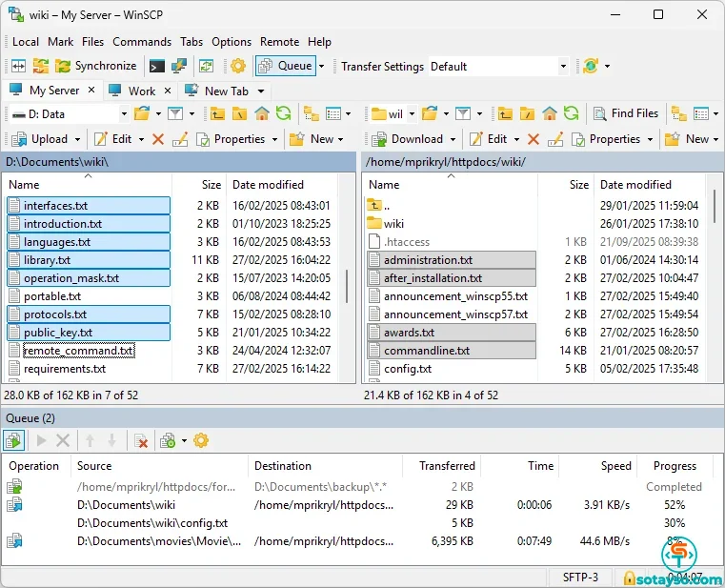Screen dimensions: 725x588
Task: Click the local panel Properties button
Action: [x=231, y=139]
